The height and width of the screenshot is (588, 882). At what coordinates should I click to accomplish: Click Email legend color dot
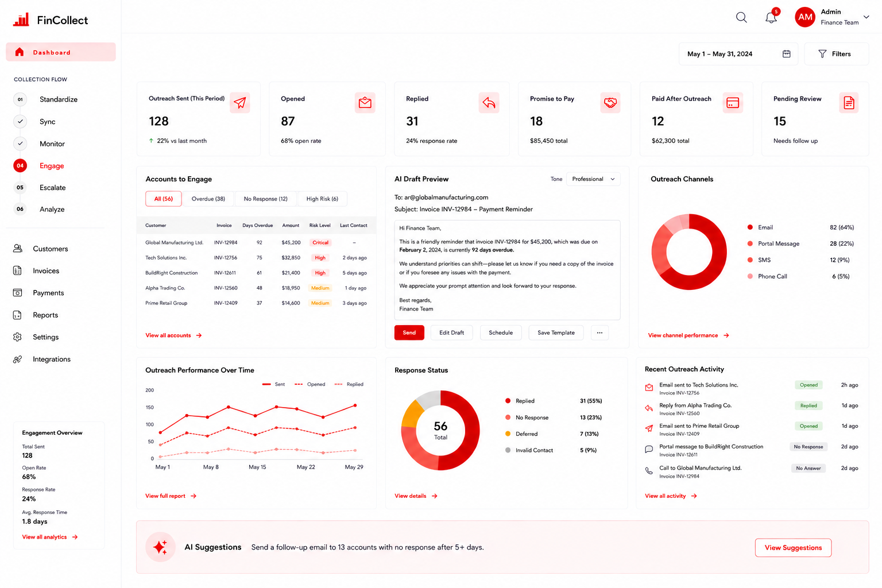(750, 227)
